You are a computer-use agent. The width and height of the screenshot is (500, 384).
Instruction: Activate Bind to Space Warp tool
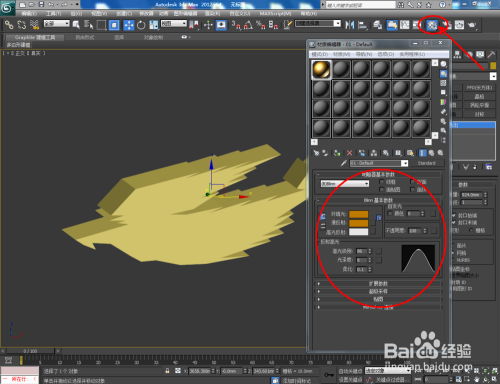coord(34,25)
